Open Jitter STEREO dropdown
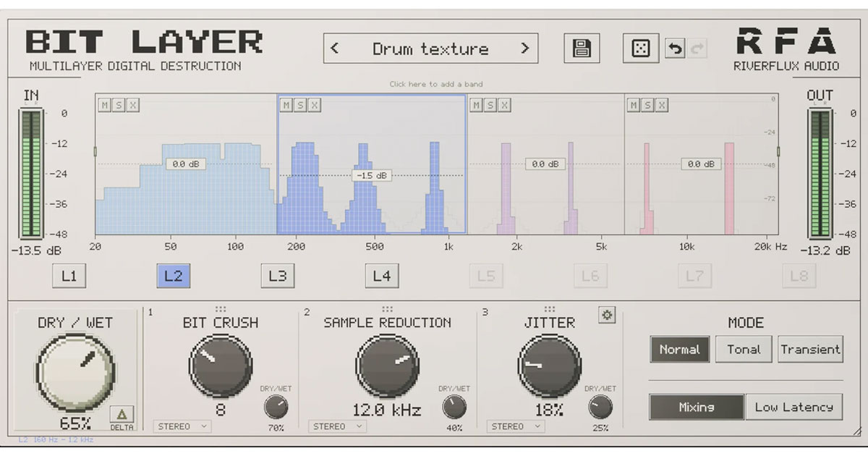The width and height of the screenshot is (868, 456). [x=516, y=426]
